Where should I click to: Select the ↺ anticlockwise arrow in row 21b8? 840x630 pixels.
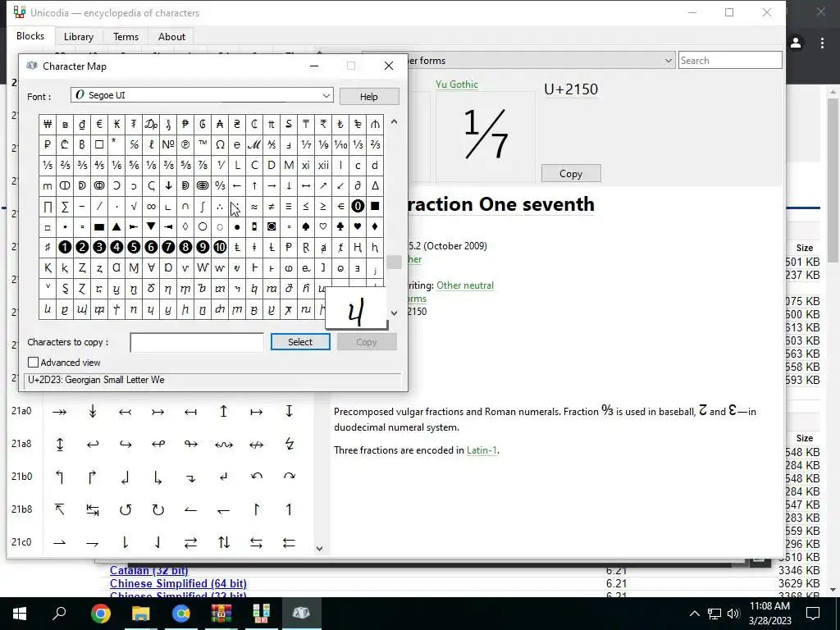click(126, 509)
